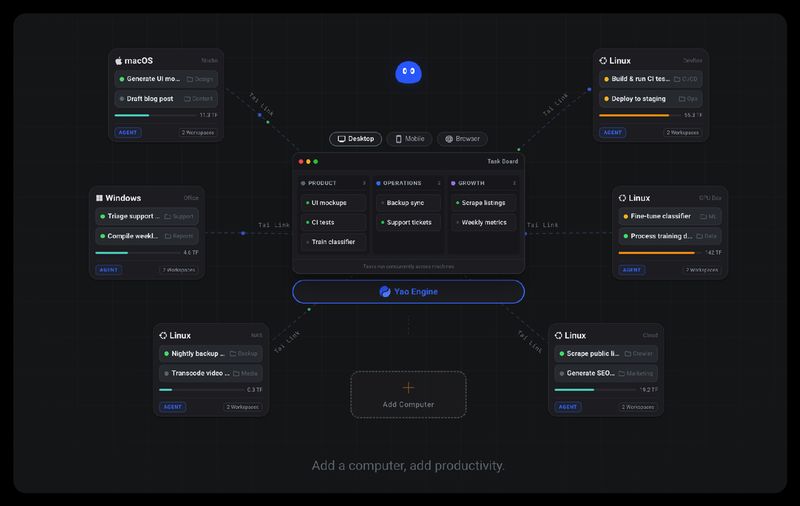Click the Studio label on macOS card

[x=209, y=60]
